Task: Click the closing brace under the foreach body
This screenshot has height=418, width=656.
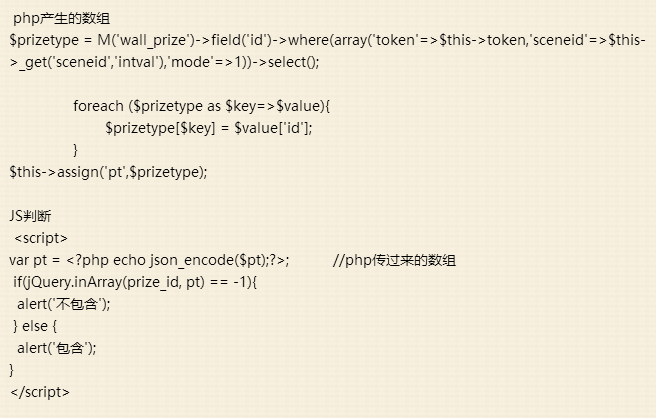Action: pyautogui.click(x=76, y=149)
